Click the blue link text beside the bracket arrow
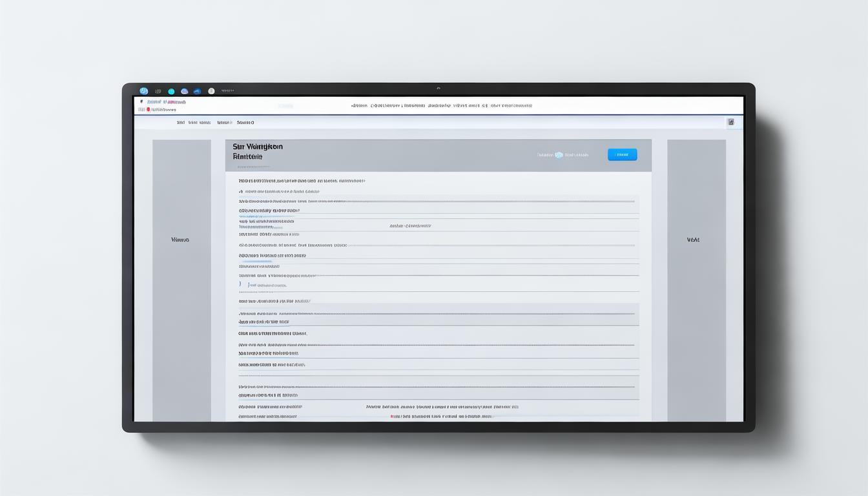This screenshot has width=868, height=496. [267, 285]
